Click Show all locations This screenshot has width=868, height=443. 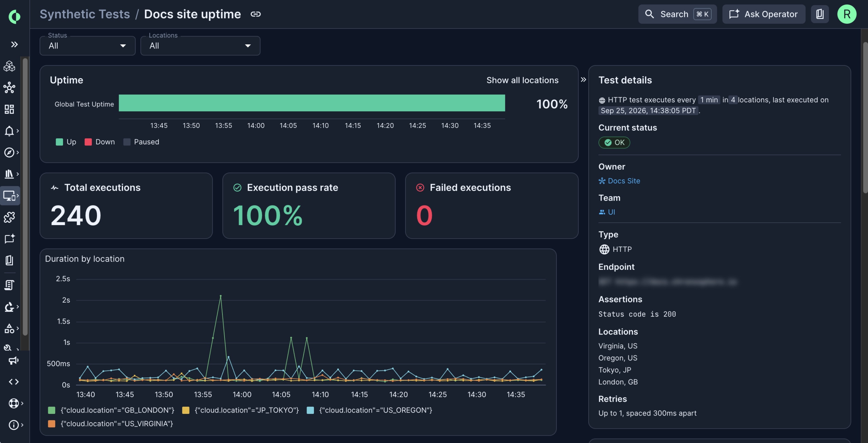[x=522, y=80]
